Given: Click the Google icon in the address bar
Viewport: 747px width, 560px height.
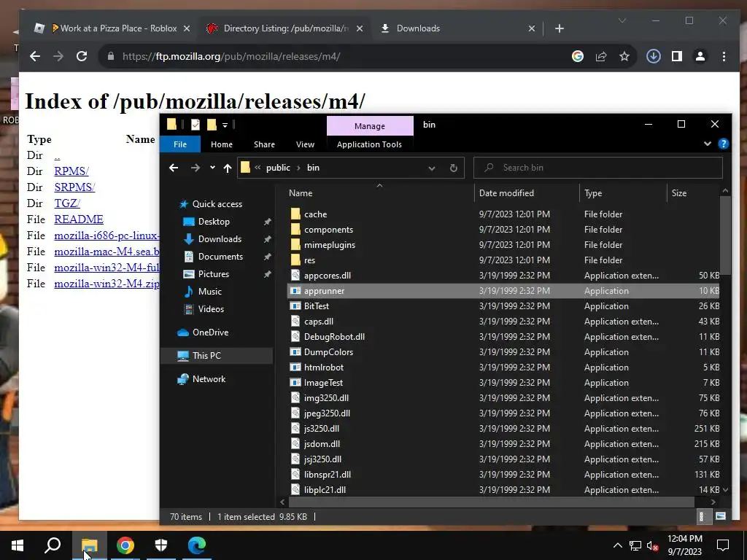Looking at the screenshot, I should pos(578,56).
